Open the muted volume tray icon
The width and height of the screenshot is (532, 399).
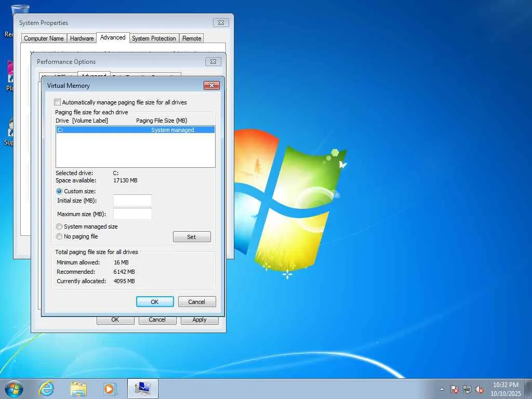coord(480,389)
